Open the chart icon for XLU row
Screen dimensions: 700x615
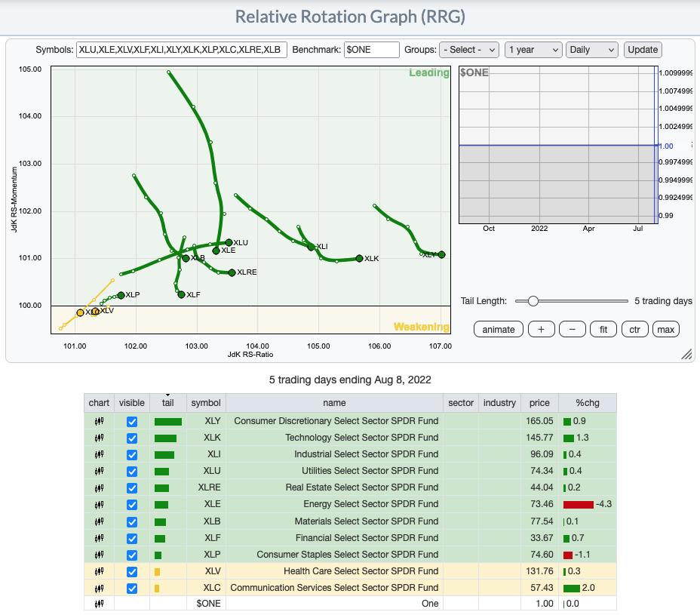pyautogui.click(x=99, y=471)
